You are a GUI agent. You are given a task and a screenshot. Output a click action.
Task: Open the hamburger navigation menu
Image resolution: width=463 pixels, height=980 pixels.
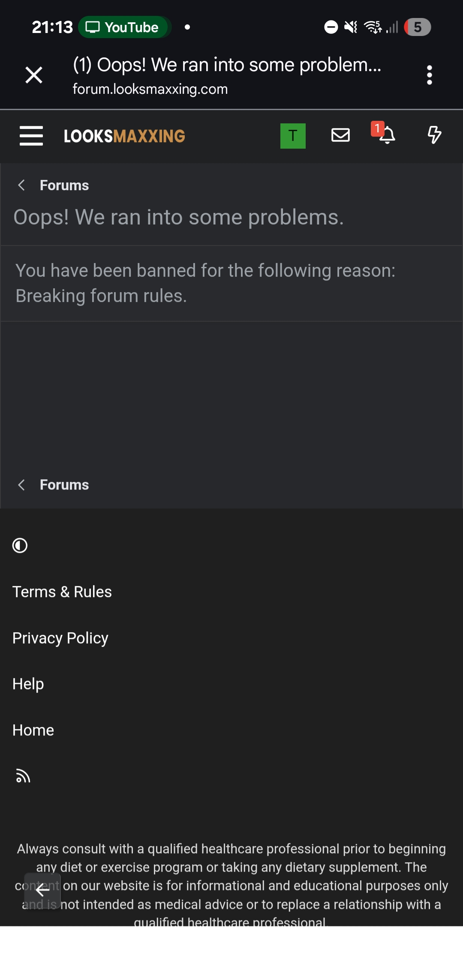[x=31, y=136]
